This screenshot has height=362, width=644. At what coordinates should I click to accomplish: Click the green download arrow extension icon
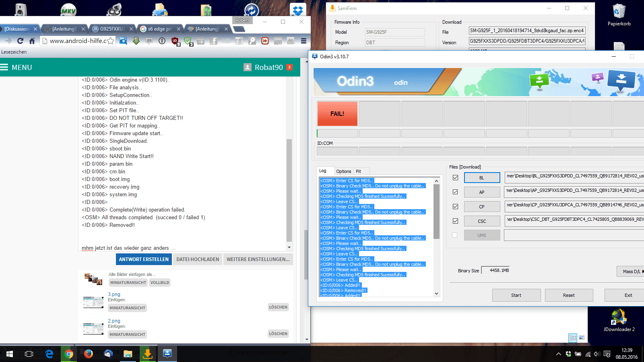point(136,41)
